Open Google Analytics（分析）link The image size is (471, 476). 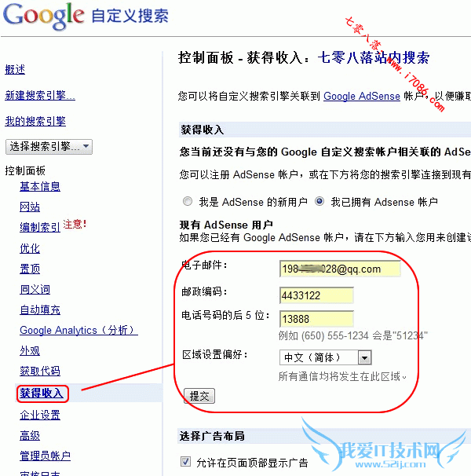pyautogui.click(x=78, y=330)
